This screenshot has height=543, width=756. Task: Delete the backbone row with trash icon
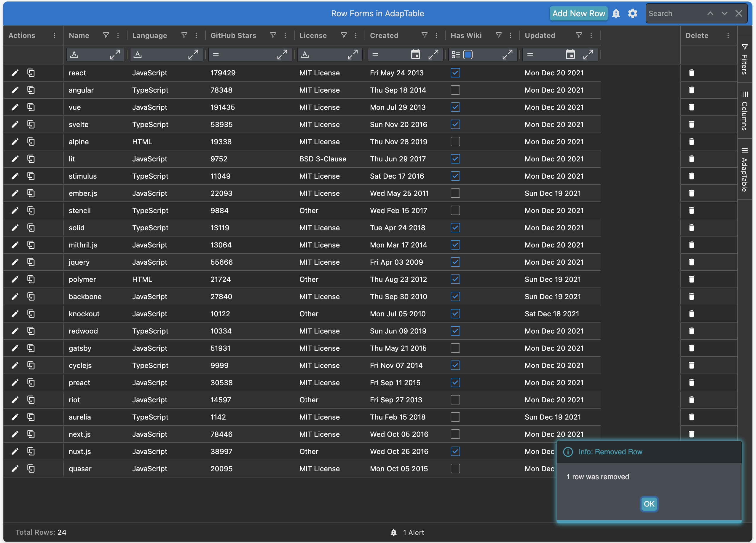pos(692,296)
